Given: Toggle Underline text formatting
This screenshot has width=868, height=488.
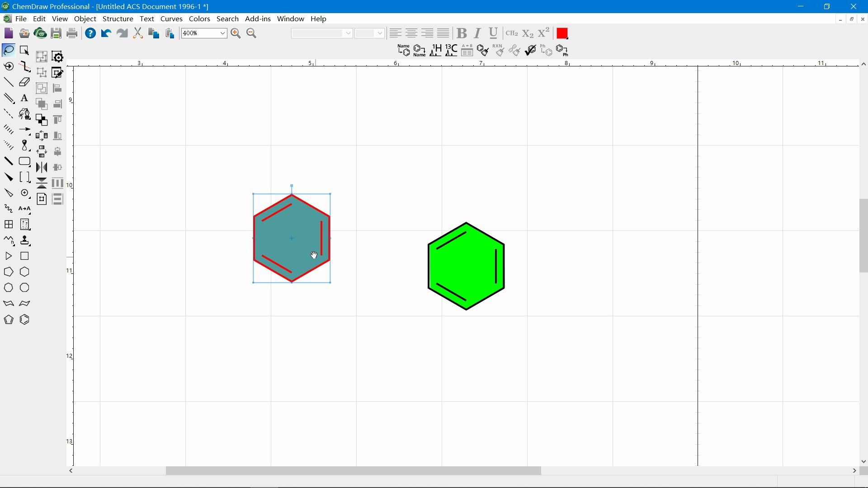Looking at the screenshot, I should point(494,33).
